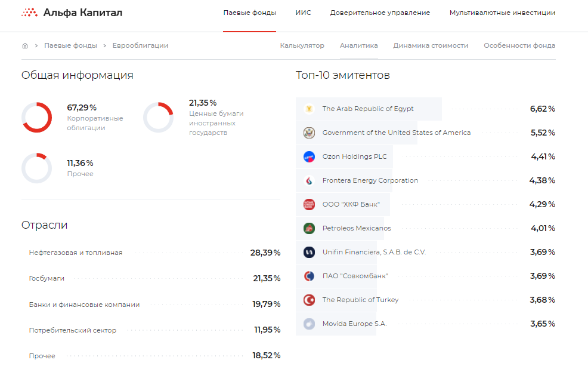The width and height of the screenshot is (588, 372).
Task: Click the 3,65% Movida share value
Action: [543, 324]
